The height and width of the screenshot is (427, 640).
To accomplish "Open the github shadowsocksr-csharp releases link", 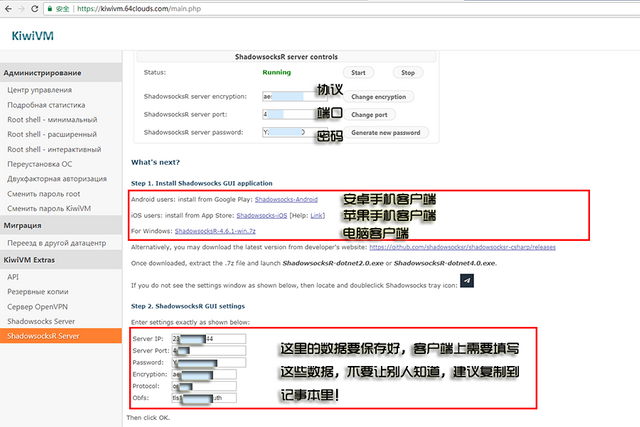I will click(x=462, y=247).
